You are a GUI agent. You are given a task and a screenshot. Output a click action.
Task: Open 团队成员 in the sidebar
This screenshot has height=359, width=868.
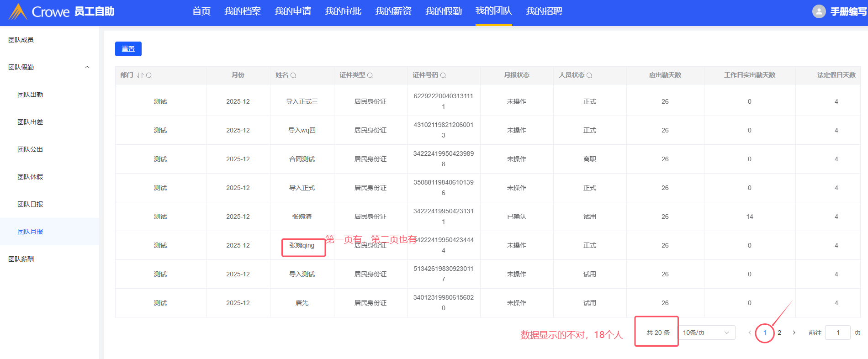[x=21, y=40]
